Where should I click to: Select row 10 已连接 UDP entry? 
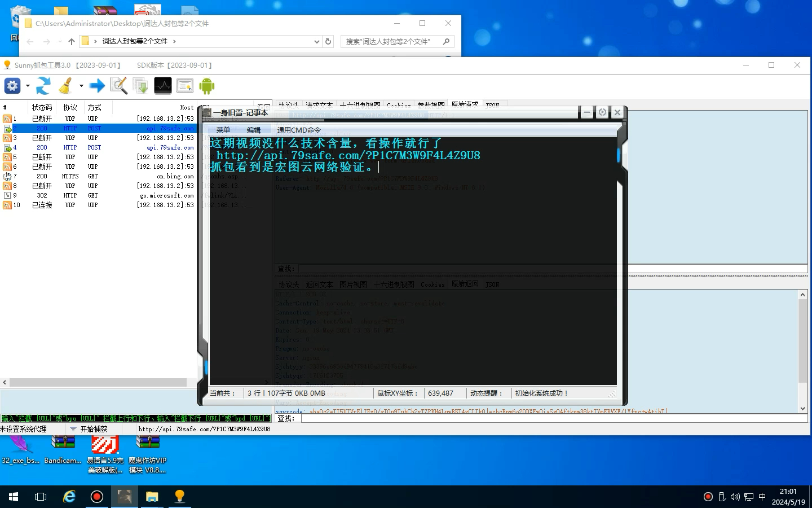tap(98, 205)
